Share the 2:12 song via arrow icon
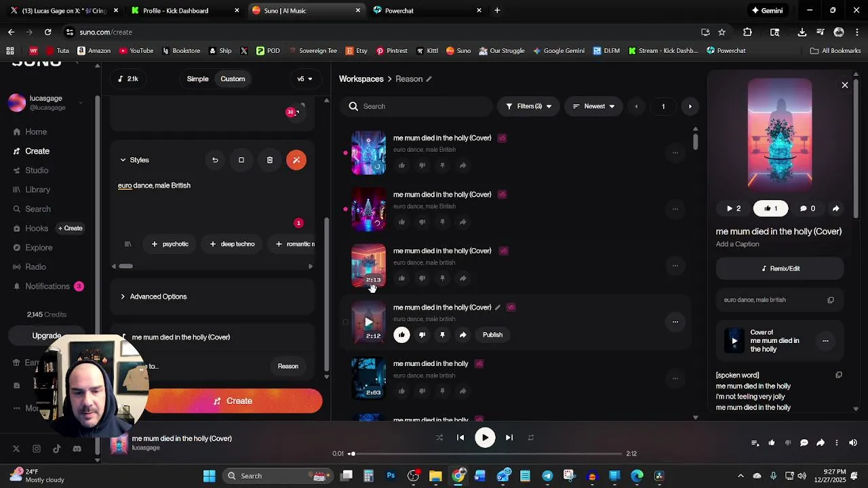Viewport: 868px width, 488px height. (x=462, y=335)
